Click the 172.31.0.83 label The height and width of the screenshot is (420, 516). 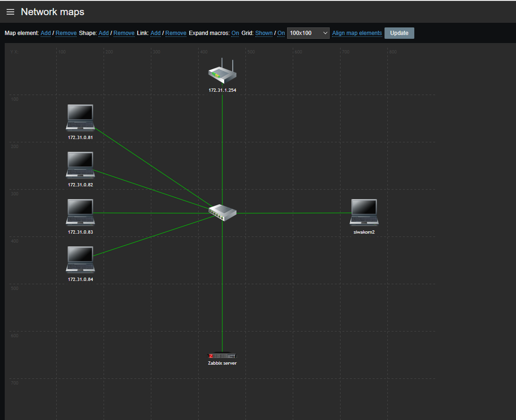80,232
